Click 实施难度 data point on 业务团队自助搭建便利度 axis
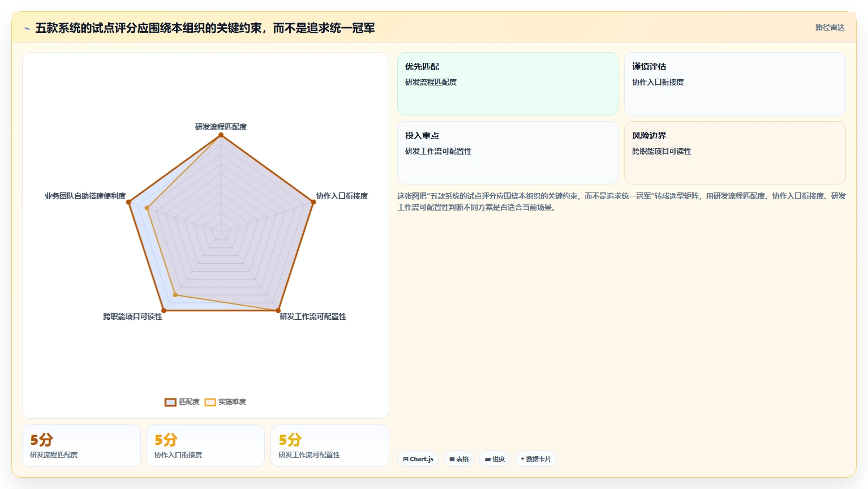Screen dimensions: 868x489 (x=147, y=208)
